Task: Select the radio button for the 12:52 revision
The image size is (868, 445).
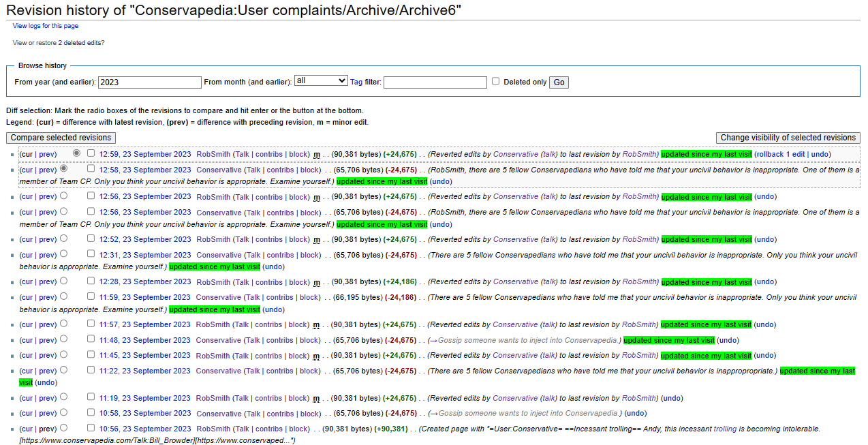Action: 63,239
